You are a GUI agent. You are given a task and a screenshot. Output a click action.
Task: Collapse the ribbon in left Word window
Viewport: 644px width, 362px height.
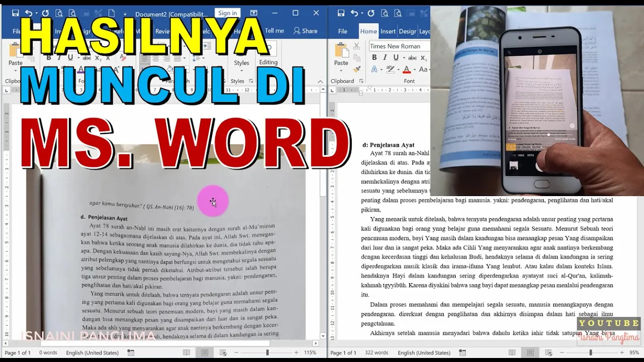(x=320, y=81)
